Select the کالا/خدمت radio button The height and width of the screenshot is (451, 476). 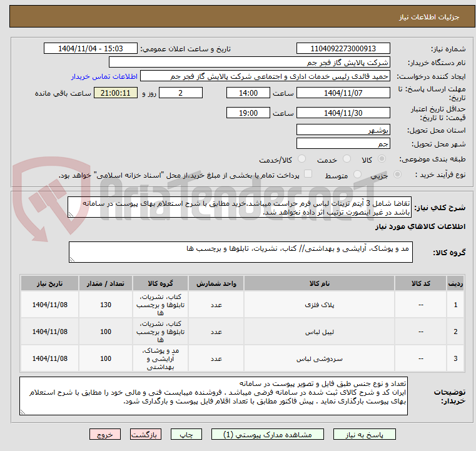point(301,159)
